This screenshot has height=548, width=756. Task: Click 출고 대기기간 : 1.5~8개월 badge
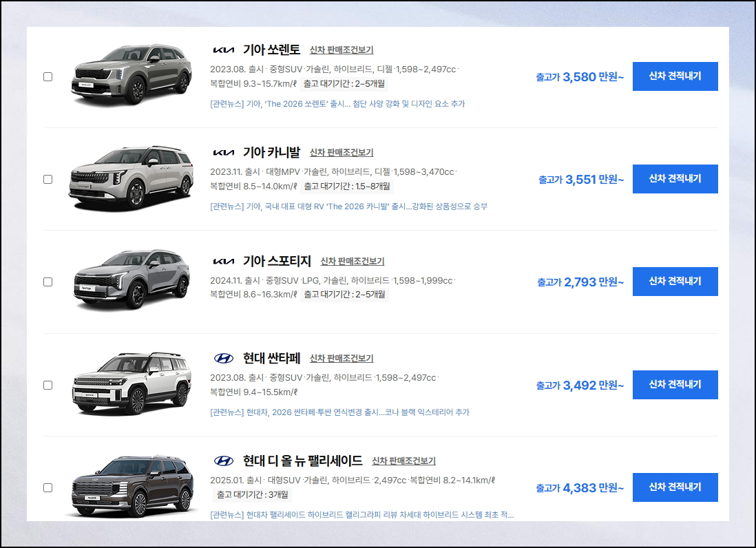[346, 186]
